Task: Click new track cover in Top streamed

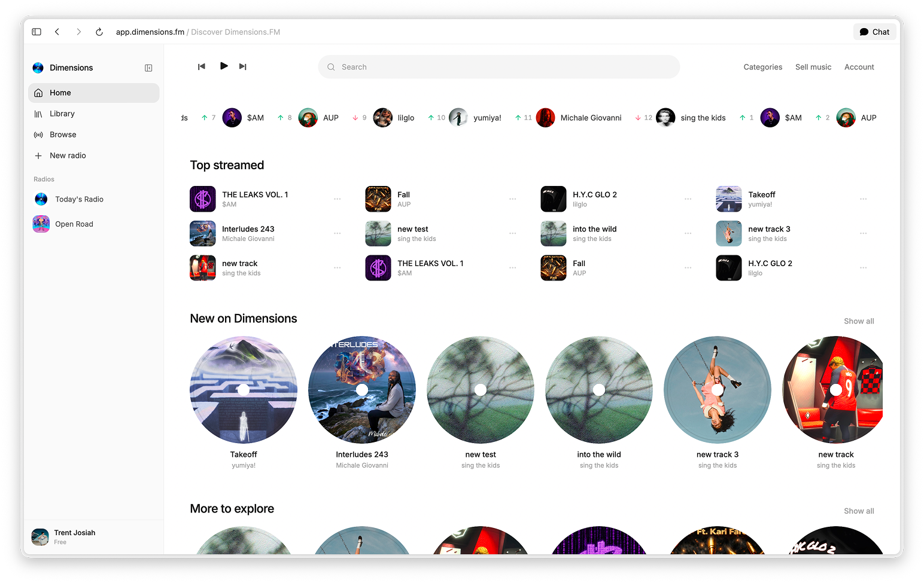Action: point(203,268)
